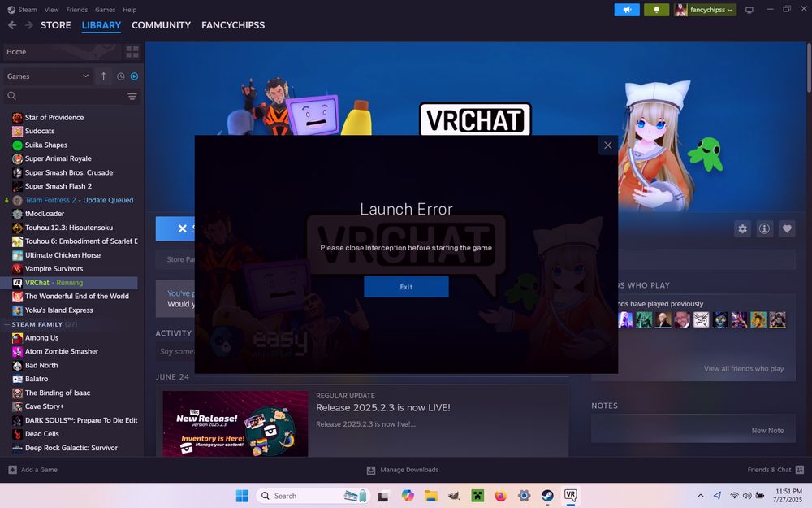Switch to collections grid view icon
Screen dimensions: 812x508
(x=132, y=52)
